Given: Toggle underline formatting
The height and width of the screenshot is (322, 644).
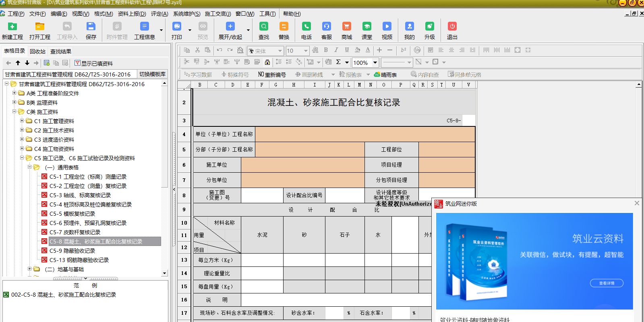Looking at the screenshot, I should point(347,50).
